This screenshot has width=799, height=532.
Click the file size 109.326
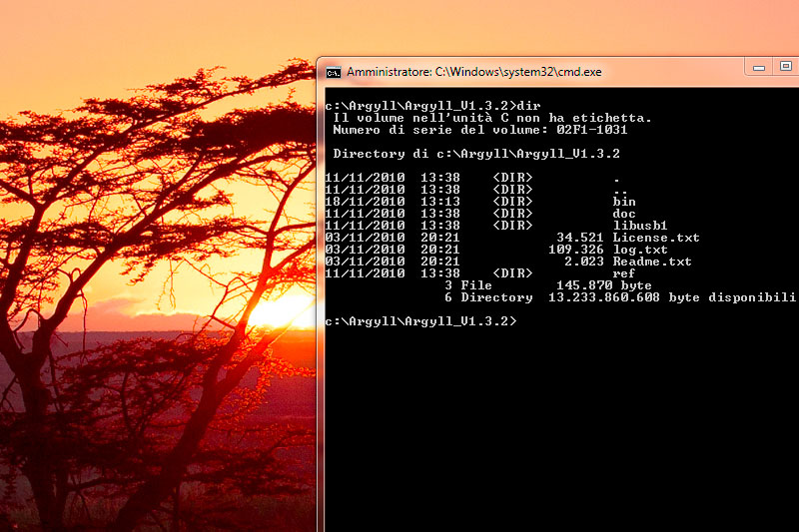pyautogui.click(x=576, y=250)
